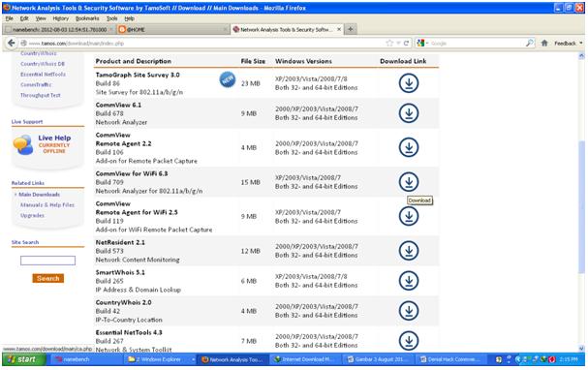The width and height of the screenshot is (588, 370).
Task: Open the URL history dropdown arrow
Action: click(x=398, y=44)
